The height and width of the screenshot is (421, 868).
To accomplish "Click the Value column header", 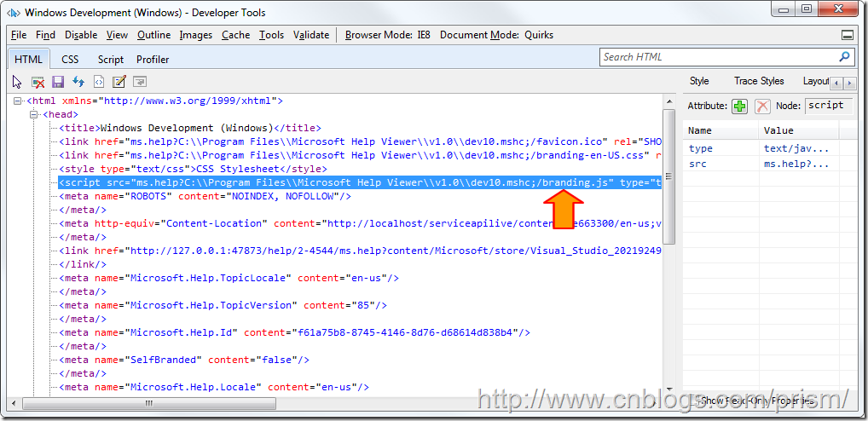I will [799, 130].
